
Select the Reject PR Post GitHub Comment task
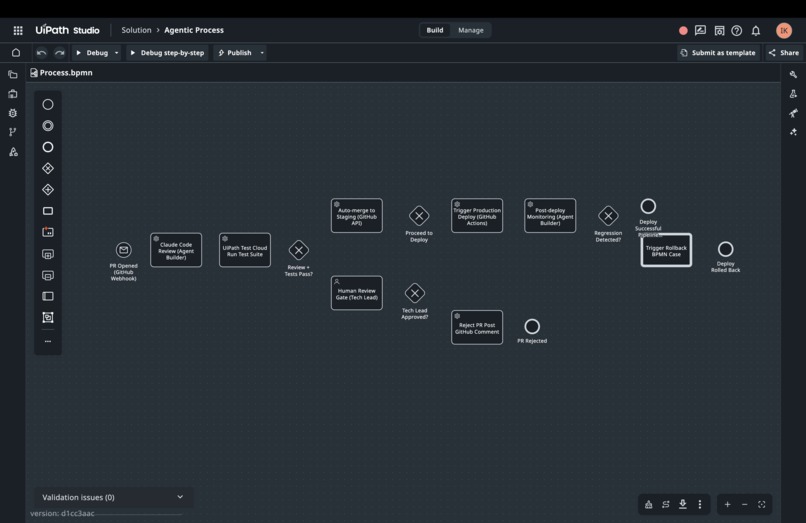click(x=477, y=328)
